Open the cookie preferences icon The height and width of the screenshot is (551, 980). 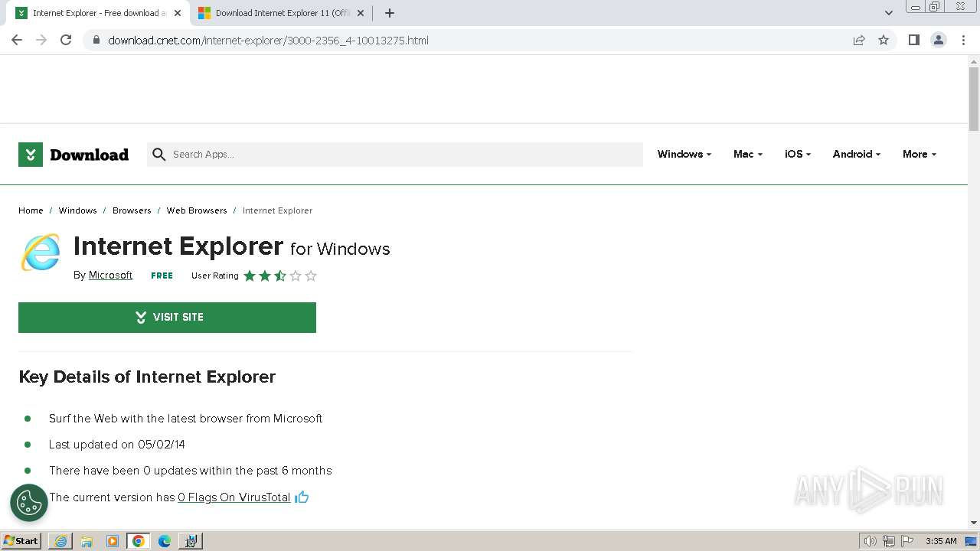click(x=29, y=503)
